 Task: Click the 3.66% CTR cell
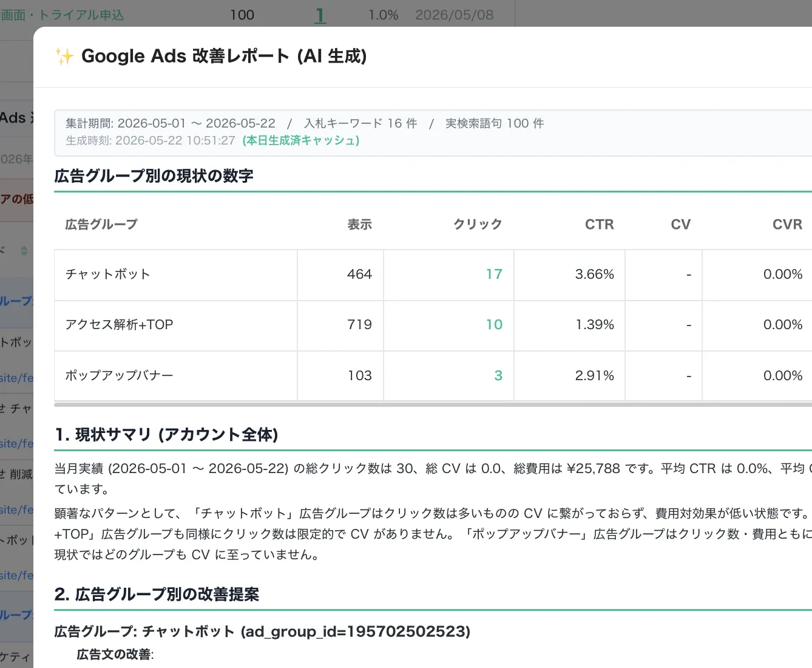(570, 275)
